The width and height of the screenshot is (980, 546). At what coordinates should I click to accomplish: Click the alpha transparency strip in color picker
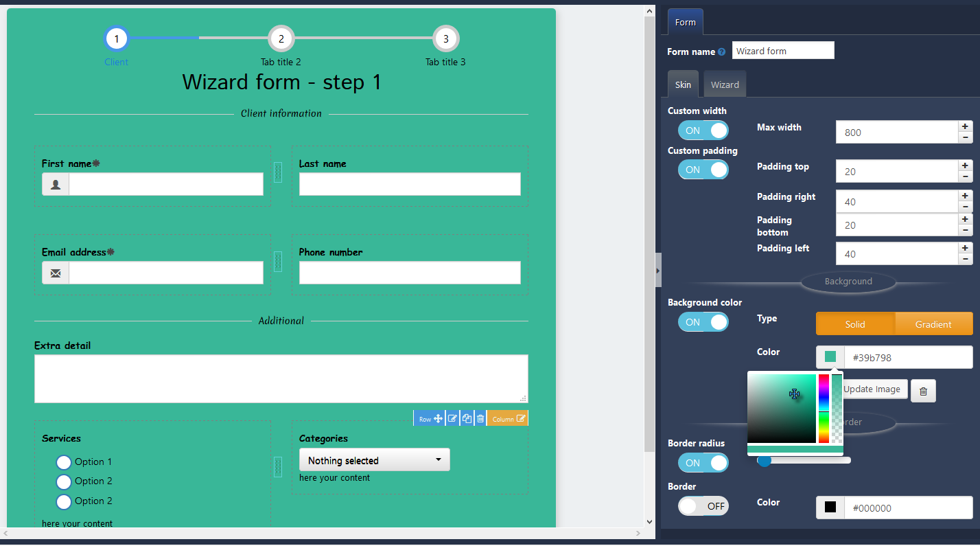click(837, 409)
